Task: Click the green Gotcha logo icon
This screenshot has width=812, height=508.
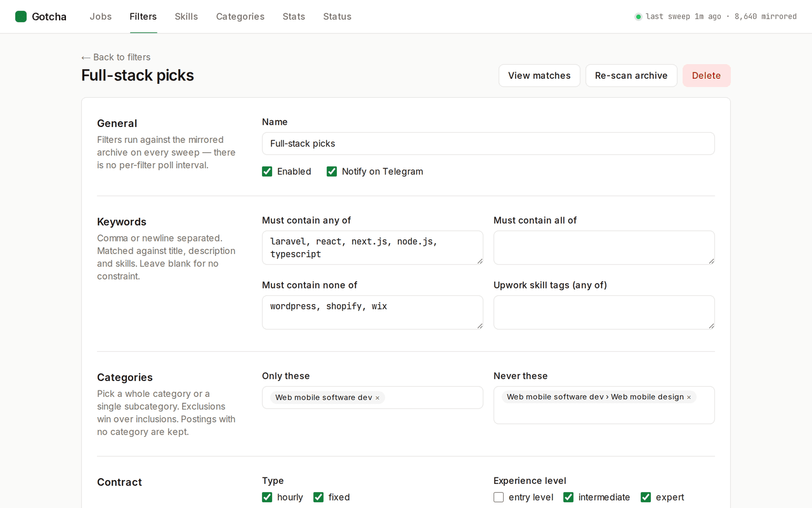Action: [21, 17]
